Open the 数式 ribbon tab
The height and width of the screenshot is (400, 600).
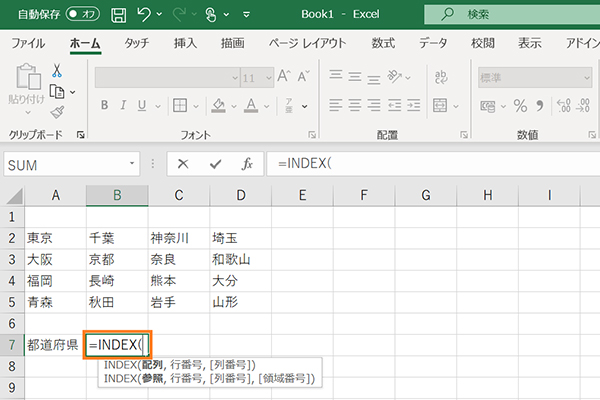click(x=383, y=43)
